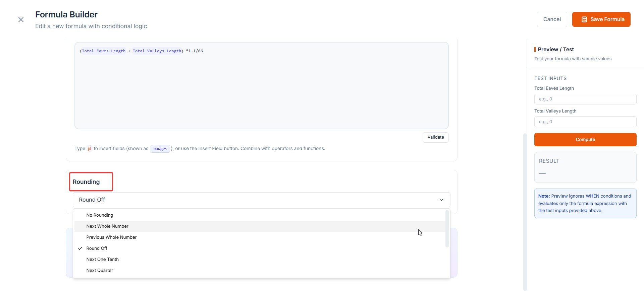Validate the formula expression
Screen dimensions: 644x291
pos(435,137)
